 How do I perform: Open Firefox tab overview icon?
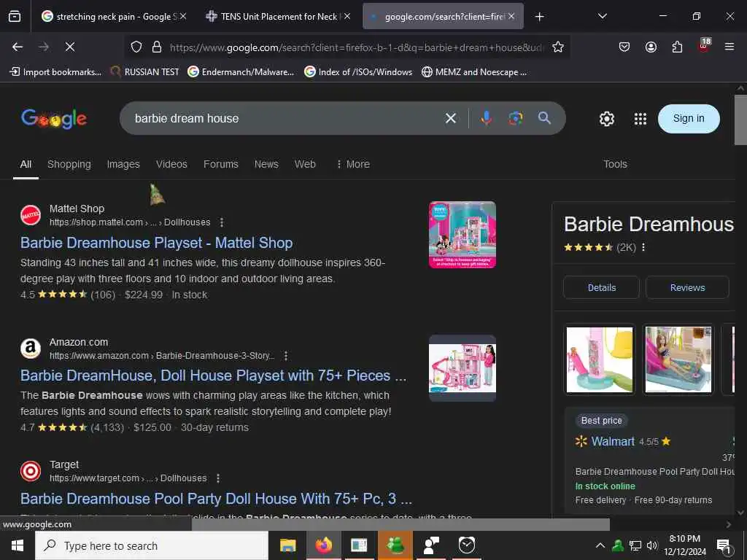(x=15, y=17)
